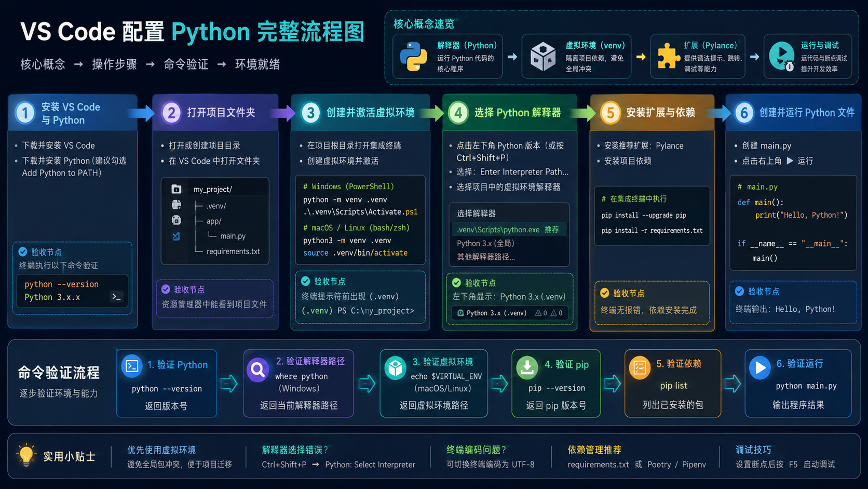868x489 pixels.
Task: Click the terminal prompt icon beside Python 3.x.x
Action: 117,297
